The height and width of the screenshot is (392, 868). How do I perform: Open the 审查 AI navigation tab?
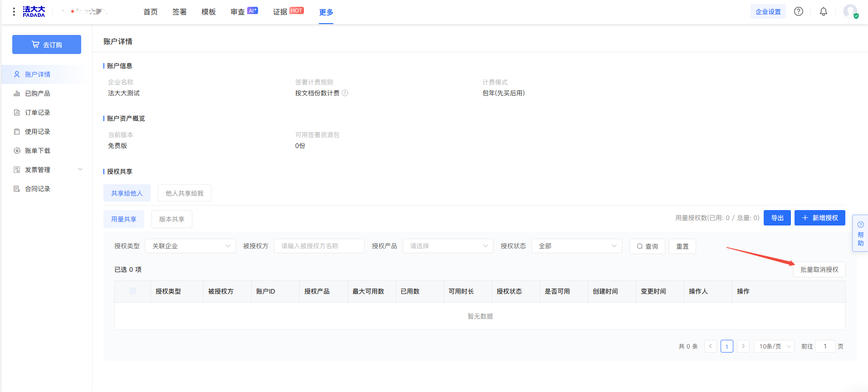point(244,12)
